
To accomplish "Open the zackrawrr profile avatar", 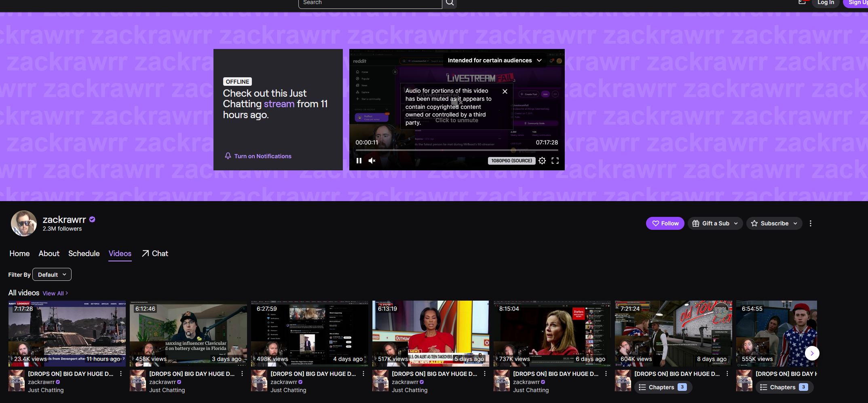I will (x=24, y=223).
